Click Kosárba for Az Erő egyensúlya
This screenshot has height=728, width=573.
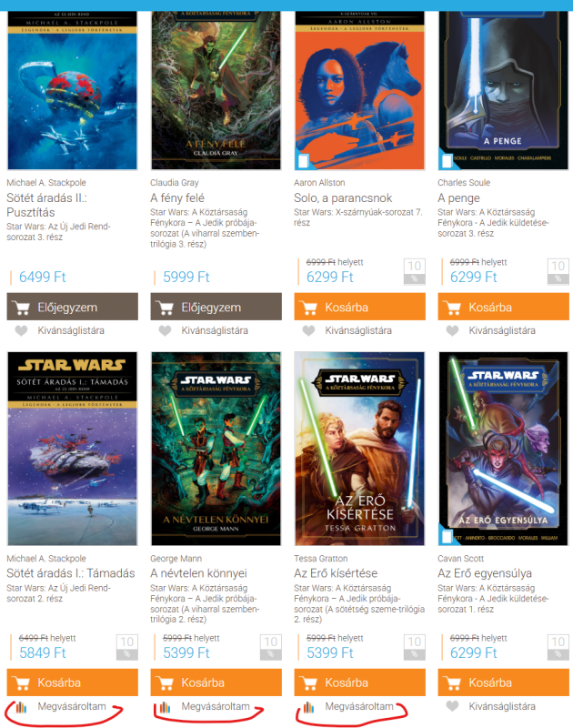(x=503, y=682)
